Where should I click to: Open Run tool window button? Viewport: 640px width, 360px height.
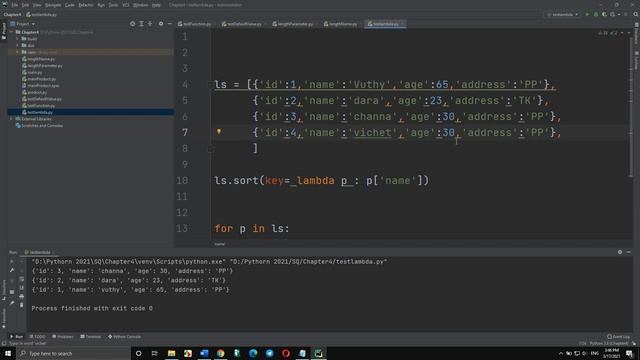coord(17,337)
